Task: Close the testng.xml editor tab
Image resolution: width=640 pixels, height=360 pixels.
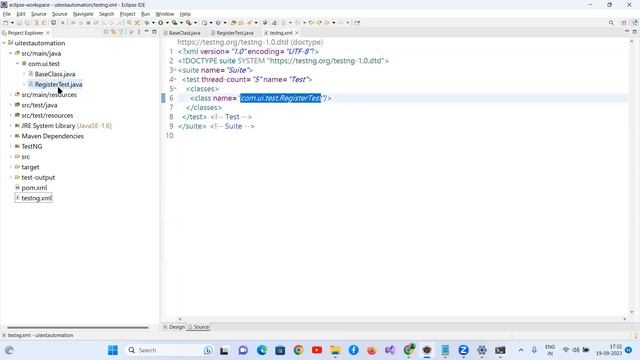Action: (297, 33)
